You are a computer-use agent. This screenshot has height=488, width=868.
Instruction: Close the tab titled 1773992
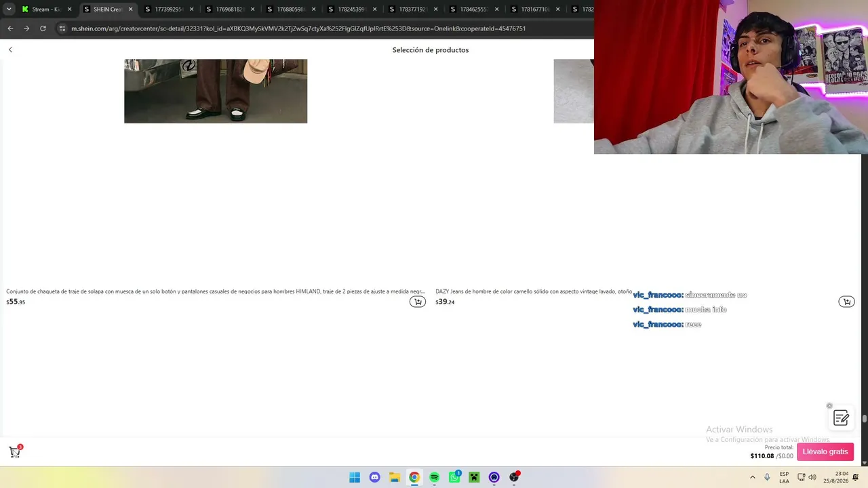tap(191, 9)
